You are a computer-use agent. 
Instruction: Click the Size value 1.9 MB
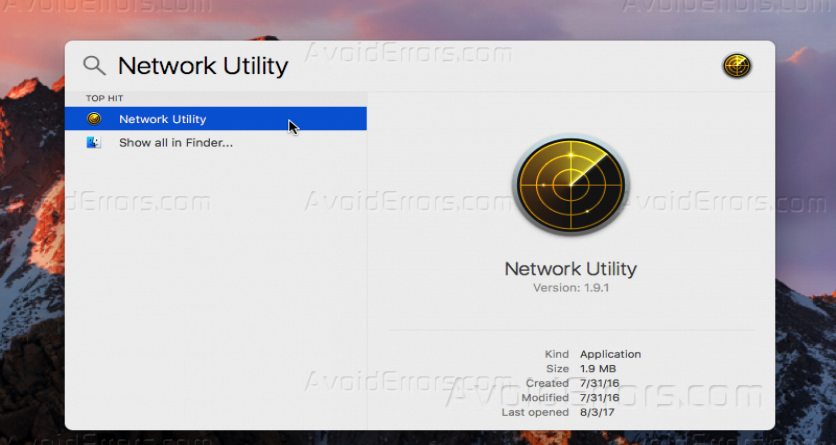click(x=598, y=368)
